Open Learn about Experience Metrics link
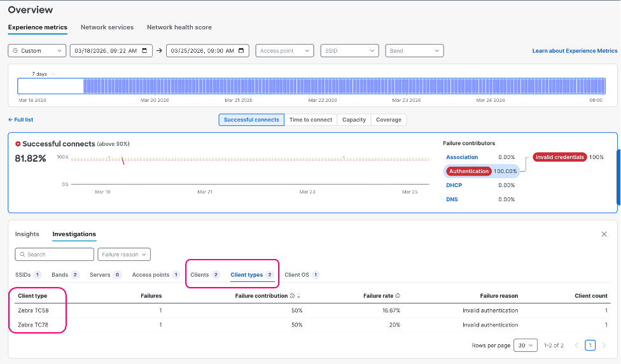Viewport: 621px width, 364px height. coord(575,51)
